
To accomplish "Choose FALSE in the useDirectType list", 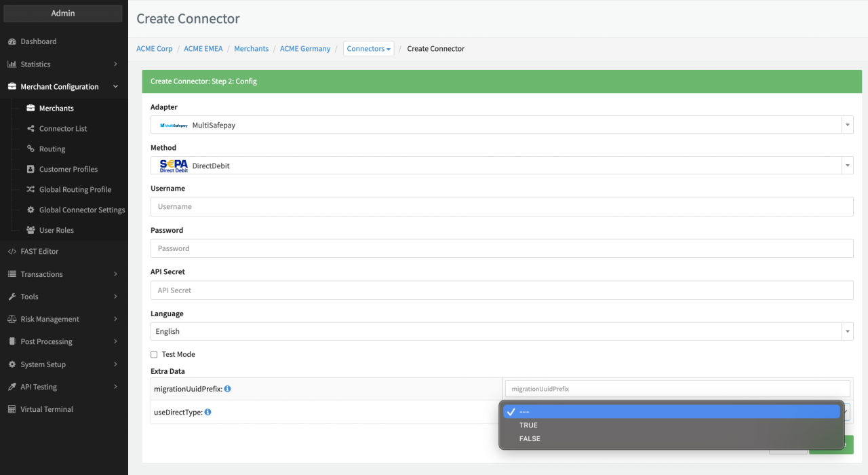I will tap(530, 439).
